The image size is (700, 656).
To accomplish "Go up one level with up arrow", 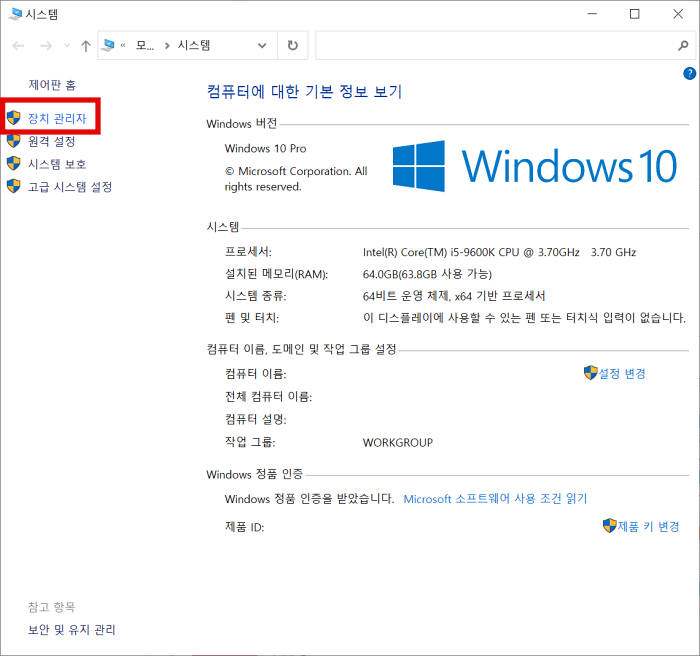I will click(86, 46).
